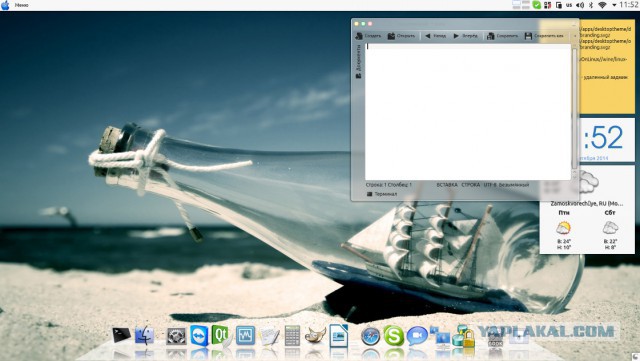Viewport: 640px width, 361px height.
Task: Launch the Safari compass browser icon
Action: (370, 336)
